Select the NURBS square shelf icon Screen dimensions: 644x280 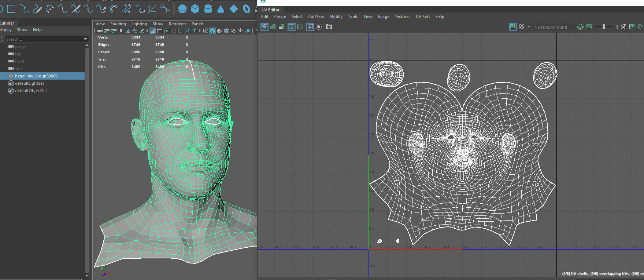(11, 9)
